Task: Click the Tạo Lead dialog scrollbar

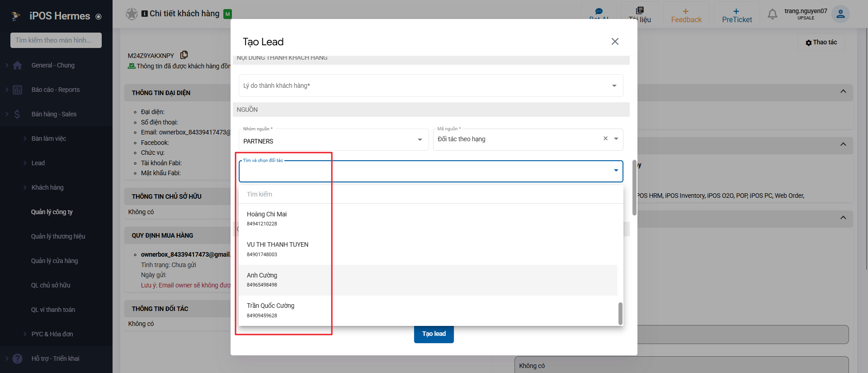Action: tap(634, 187)
